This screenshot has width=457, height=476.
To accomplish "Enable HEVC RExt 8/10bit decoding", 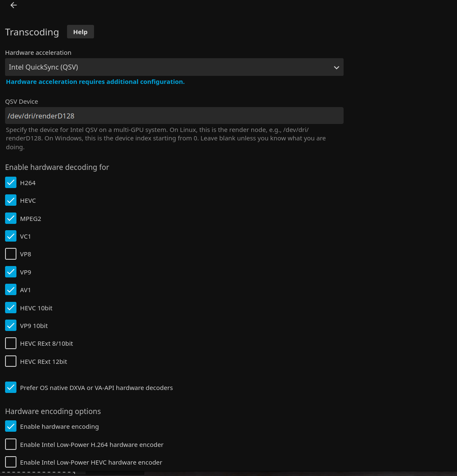I will (x=11, y=343).
